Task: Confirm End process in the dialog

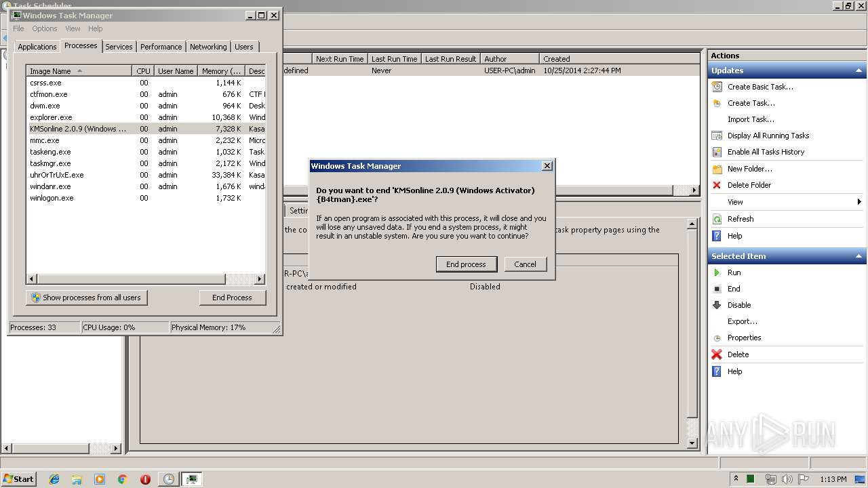Action: point(466,264)
